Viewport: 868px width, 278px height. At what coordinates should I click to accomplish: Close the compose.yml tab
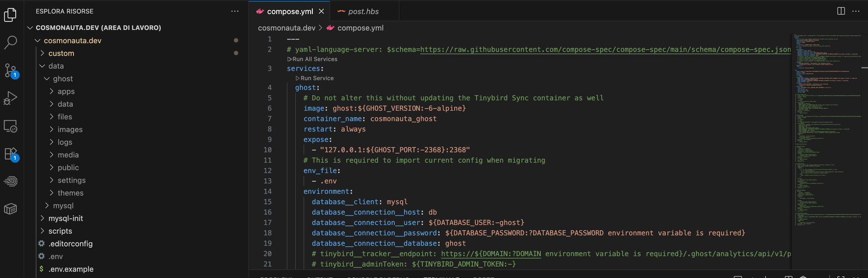321,11
